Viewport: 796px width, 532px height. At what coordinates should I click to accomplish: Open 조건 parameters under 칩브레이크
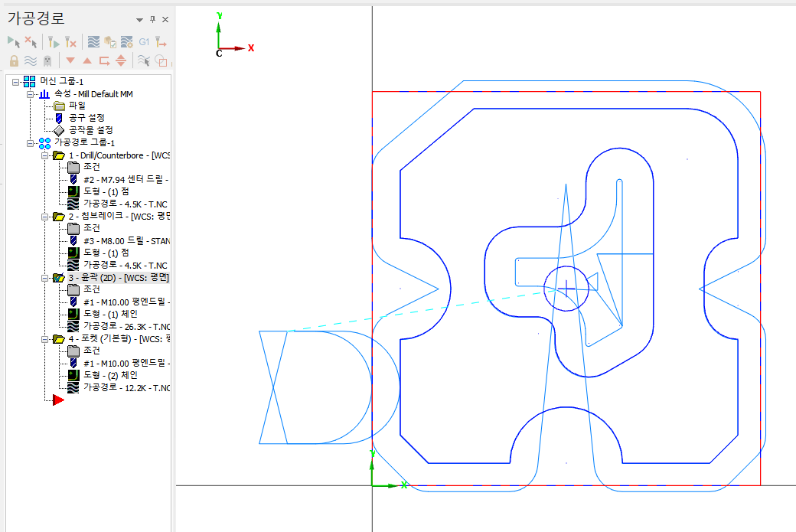tap(92, 228)
